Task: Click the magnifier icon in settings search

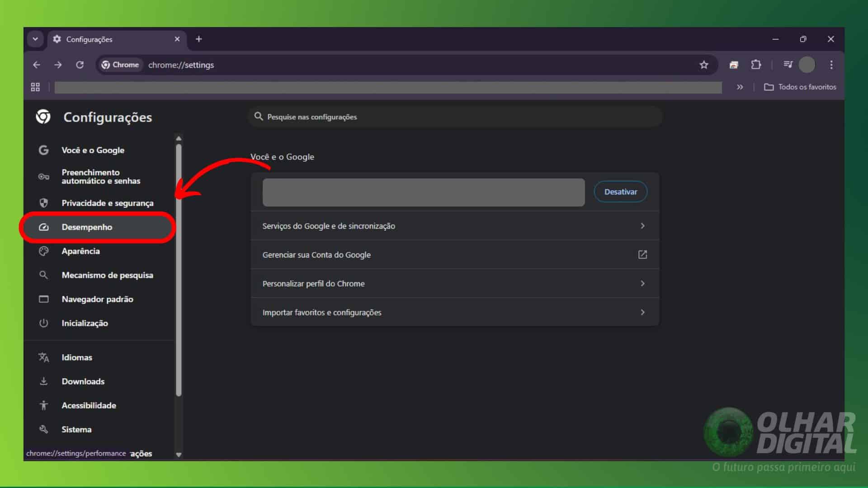Action: pos(259,117)
